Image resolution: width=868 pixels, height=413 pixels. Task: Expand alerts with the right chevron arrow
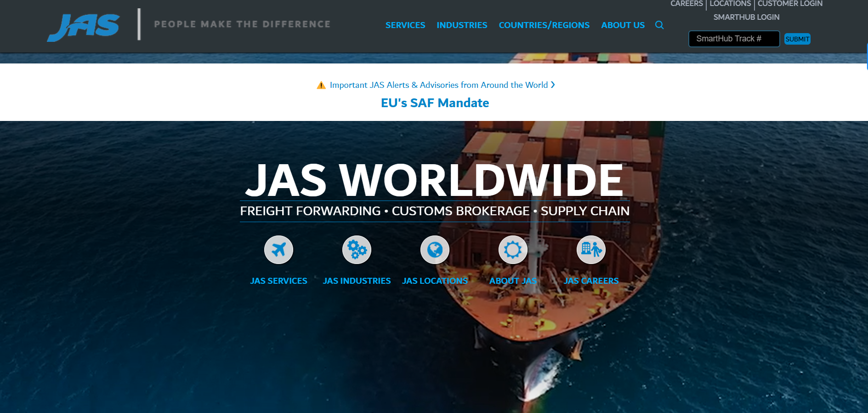pyautogui.click(x=553, y=85)
